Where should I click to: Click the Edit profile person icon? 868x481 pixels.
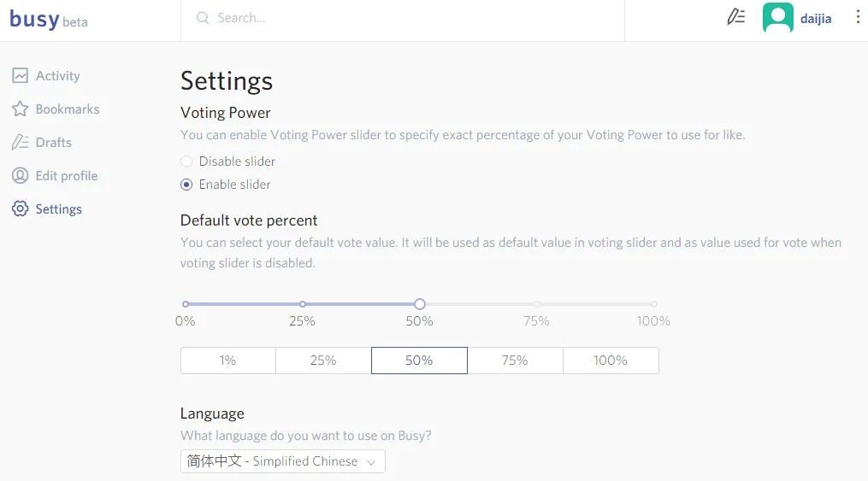(20, 176)
